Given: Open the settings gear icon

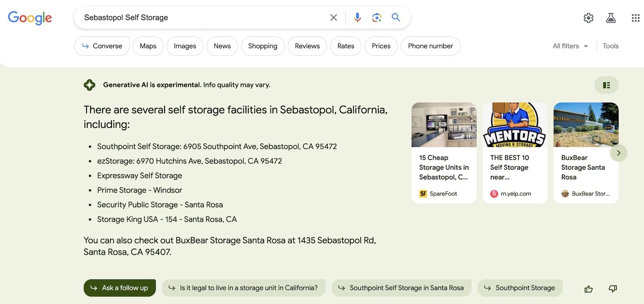Looking at the screenshot, I should pyautogui.click(x=588, y=18).
